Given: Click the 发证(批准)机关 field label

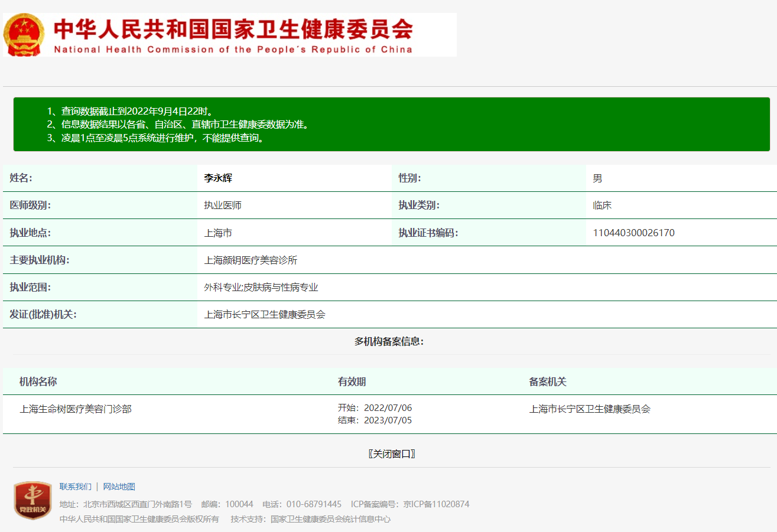Looking at the screenshot, I should coord(43,314).
